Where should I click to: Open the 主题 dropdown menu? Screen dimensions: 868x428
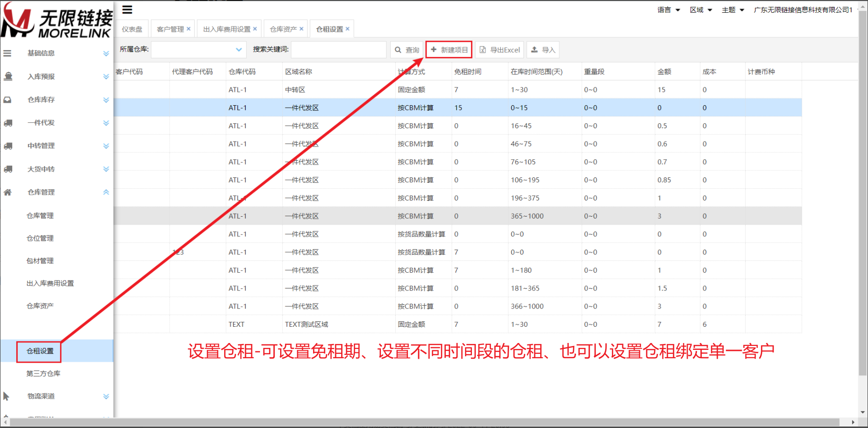(733, 10)
